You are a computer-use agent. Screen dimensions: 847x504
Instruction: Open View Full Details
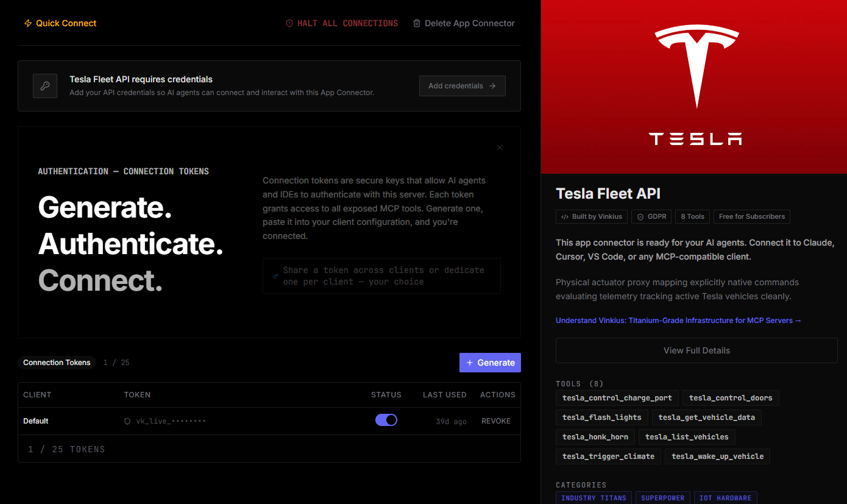tap(696, 350)
